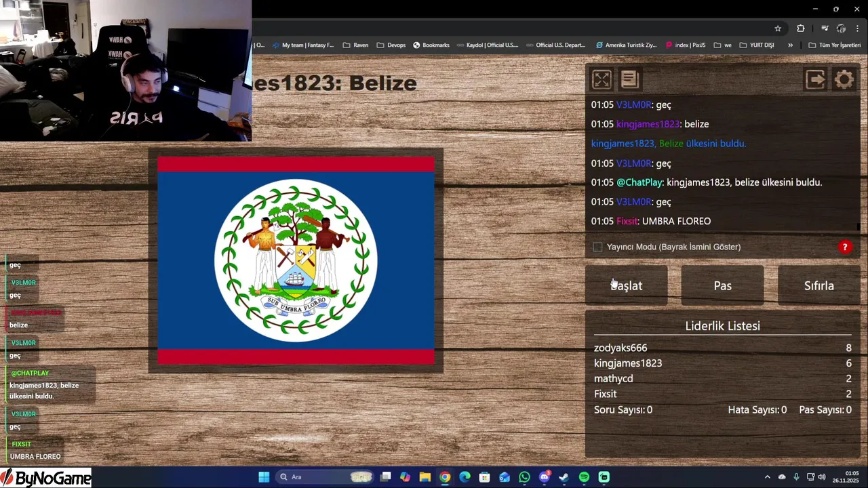Click the 'Belize ülkesini buldu.' blue message
Screen dimensions: 868x488
point(669,144)
